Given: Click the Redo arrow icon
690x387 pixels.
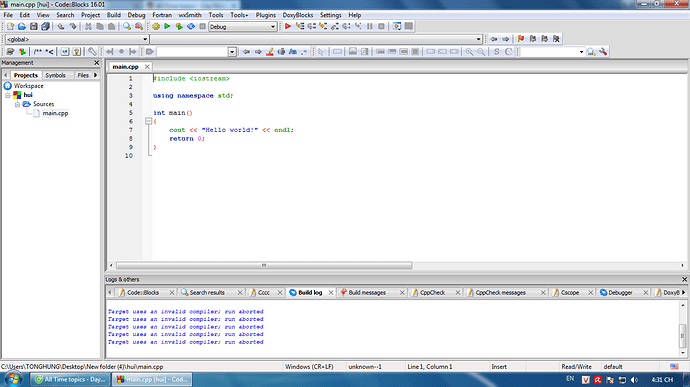Looking at the screenshot, I should 73,27.
